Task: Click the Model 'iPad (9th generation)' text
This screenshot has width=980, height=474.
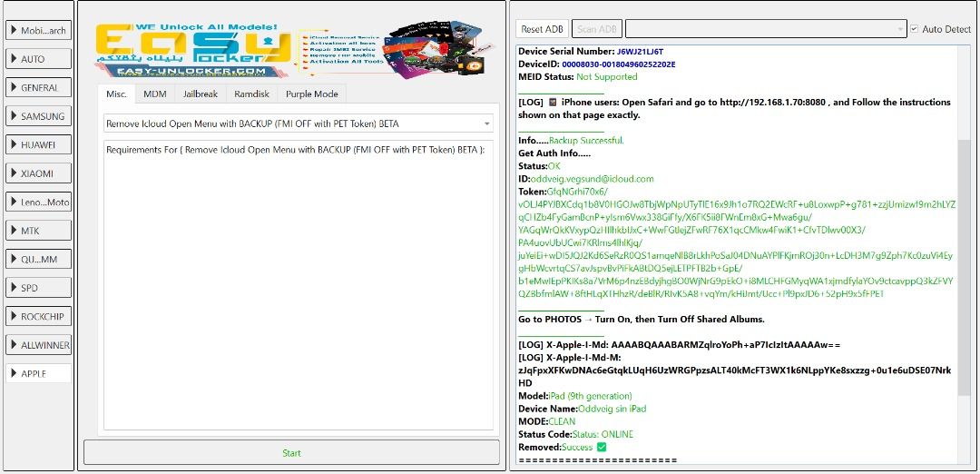Action: tap(590, 396)
